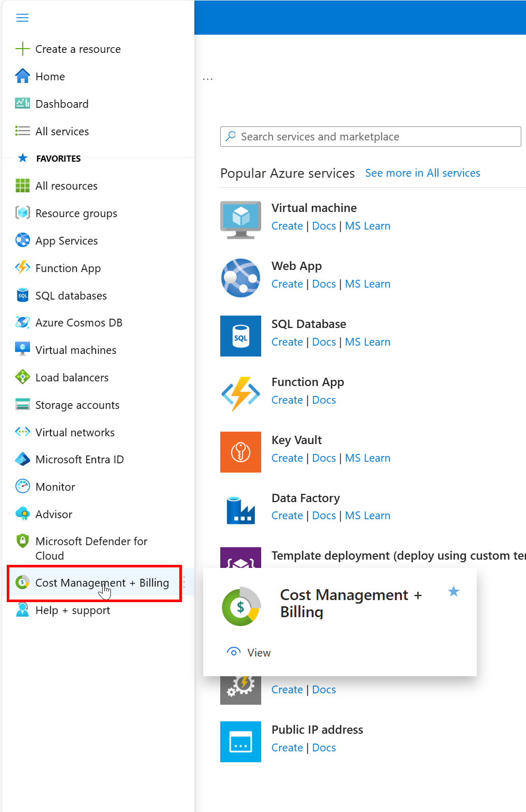Open Docs link for Public IP address
Screen dimensions: 526x812
point(324,748)
